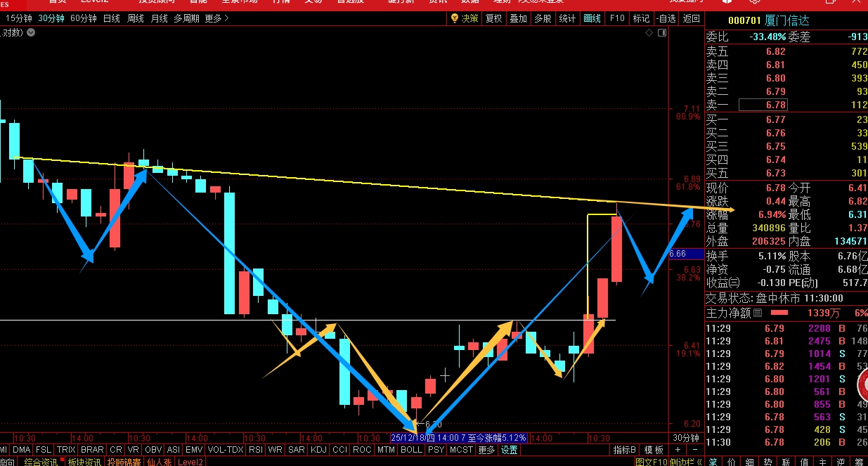This screenshot has width=868, height=466.
Task: Zoom in chart with plus button
Action: (678, 449)
